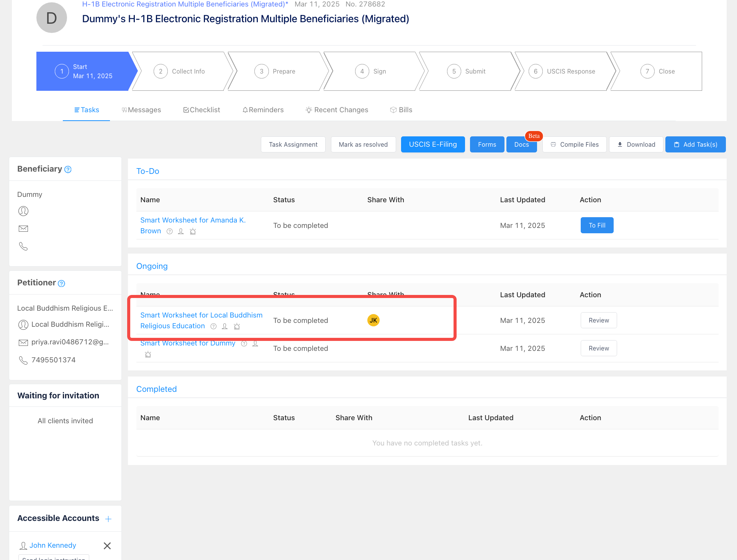Click the USCIS E-Filing button
Image resolution: width=737 pixels, height=560 pixels.
433,144
